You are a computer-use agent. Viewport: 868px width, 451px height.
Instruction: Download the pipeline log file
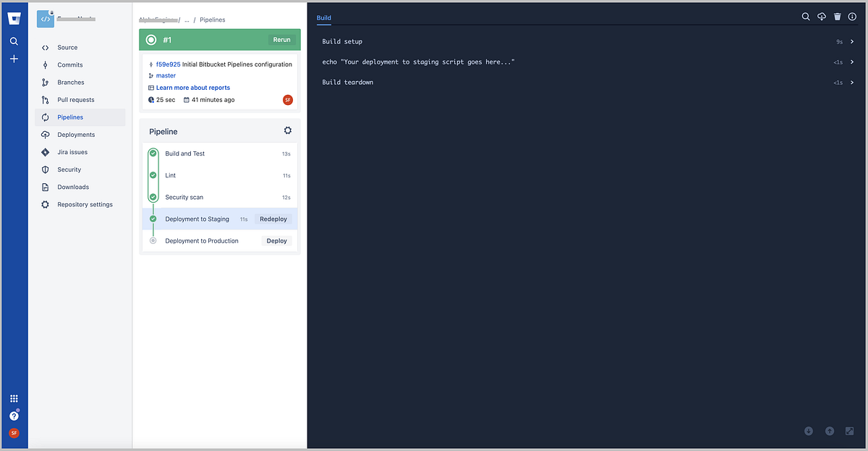822,17
